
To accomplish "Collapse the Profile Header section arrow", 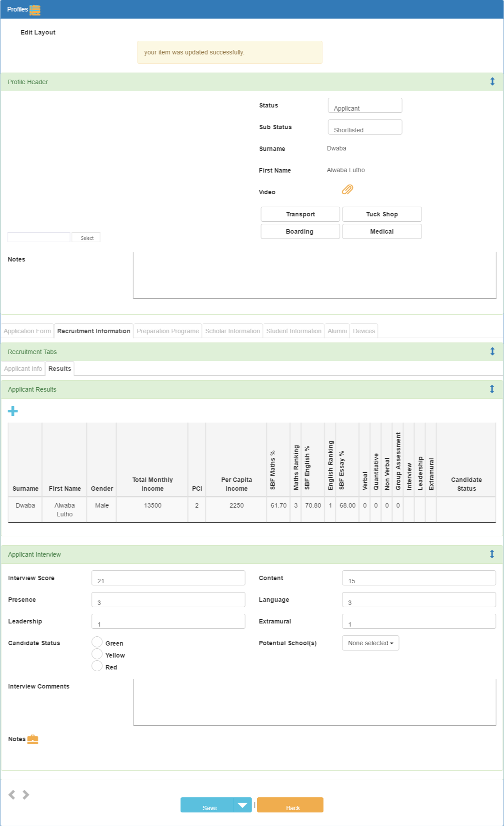I will 492,81.
